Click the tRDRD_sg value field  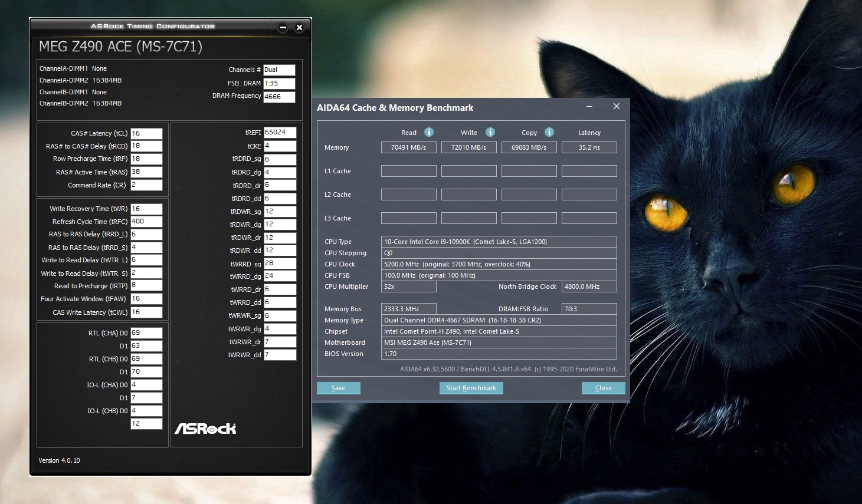(280, 159)
